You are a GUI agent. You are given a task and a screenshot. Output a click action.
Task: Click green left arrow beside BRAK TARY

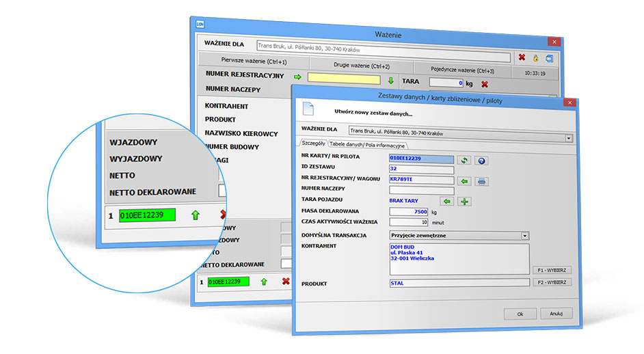[447, 202]
